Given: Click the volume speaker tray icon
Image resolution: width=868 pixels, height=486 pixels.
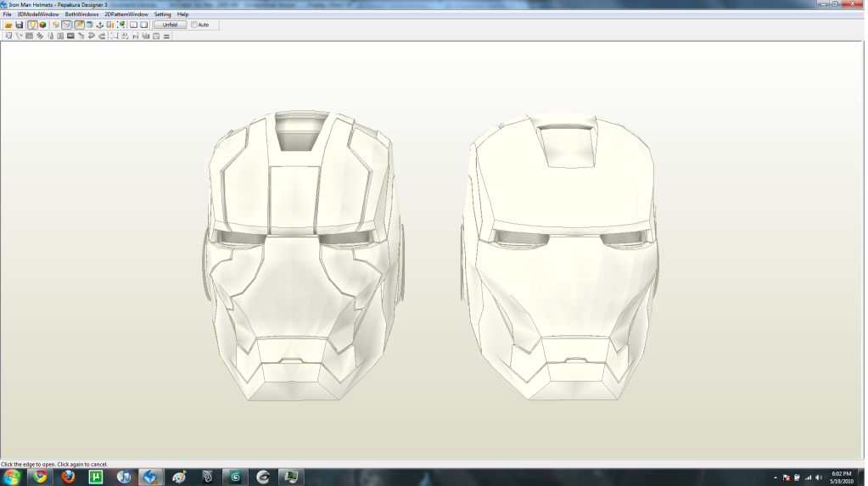Looking at the screenshot, I should click(x=819, y=478).
